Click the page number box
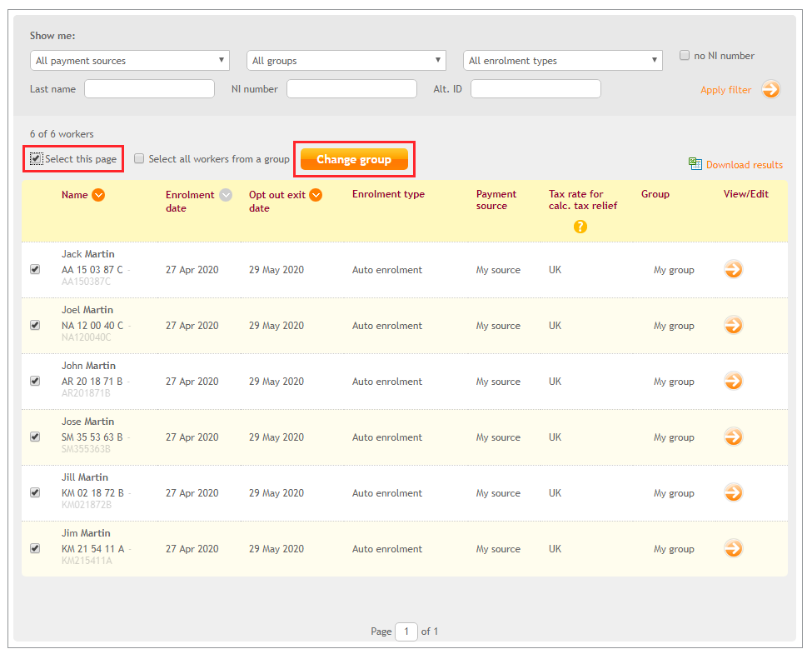Screen dimensions: 812x659 406,632
